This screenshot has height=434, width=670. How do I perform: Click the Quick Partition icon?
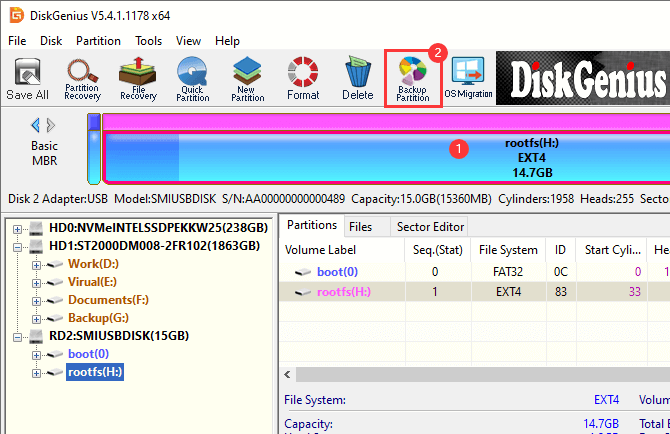[192, 78]
